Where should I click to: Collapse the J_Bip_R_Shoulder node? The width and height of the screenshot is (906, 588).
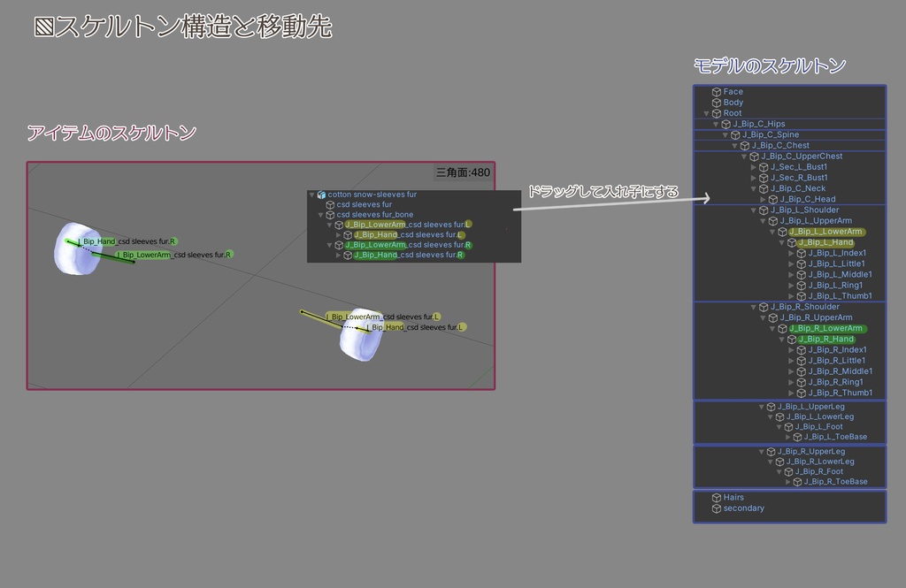click(x=754, y=308)
